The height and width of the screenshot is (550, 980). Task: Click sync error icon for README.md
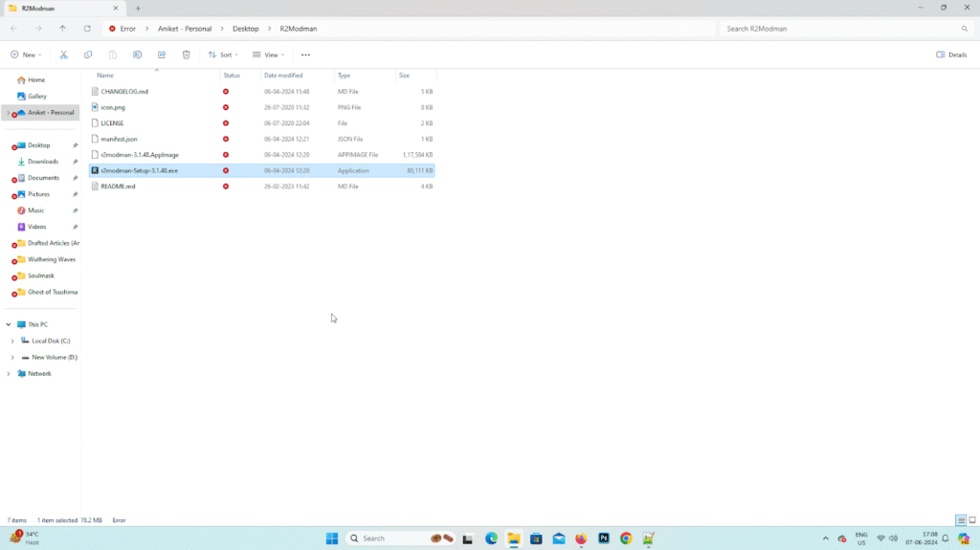coord(226,187)
